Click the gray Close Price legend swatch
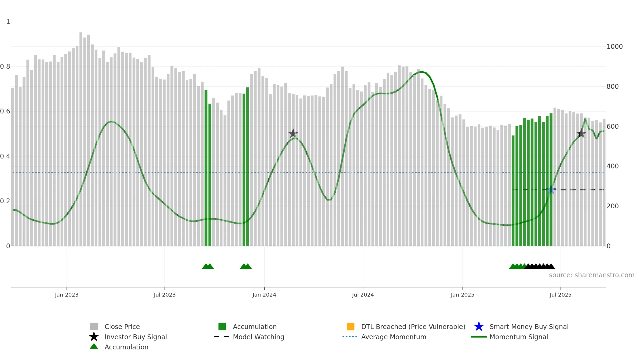The image size is (644, 362). (x=94, y=327)
